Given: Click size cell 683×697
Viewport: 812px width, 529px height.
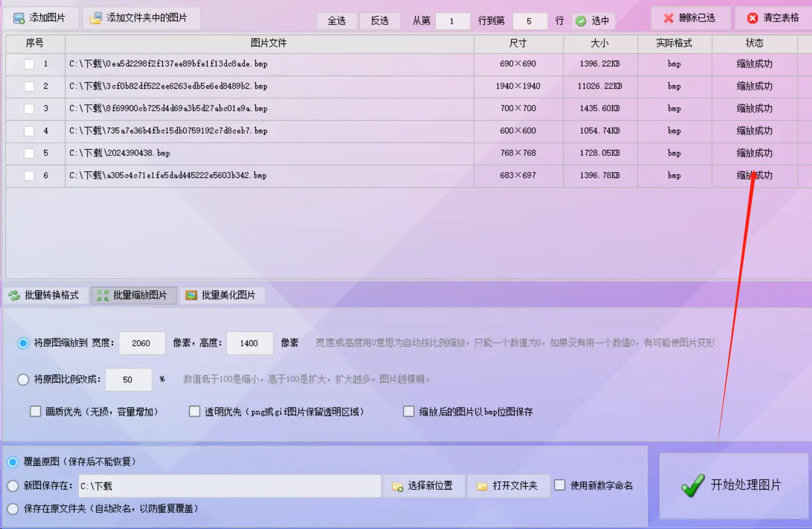Looking at the screenshot, I should (x=518, y=176).
